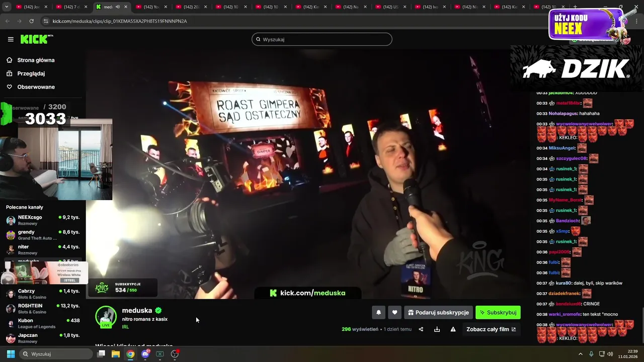The height and width of the screenshot is (362, 644).
Task: Open a new browser tab
Action: (575, 7)
